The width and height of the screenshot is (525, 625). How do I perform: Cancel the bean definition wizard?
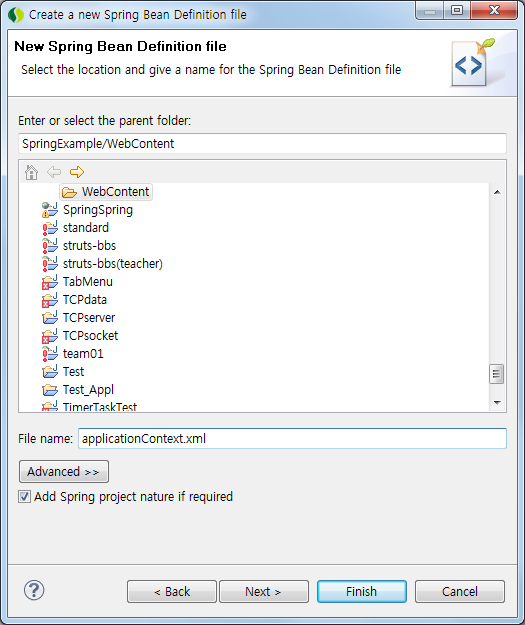coord(460,592)
